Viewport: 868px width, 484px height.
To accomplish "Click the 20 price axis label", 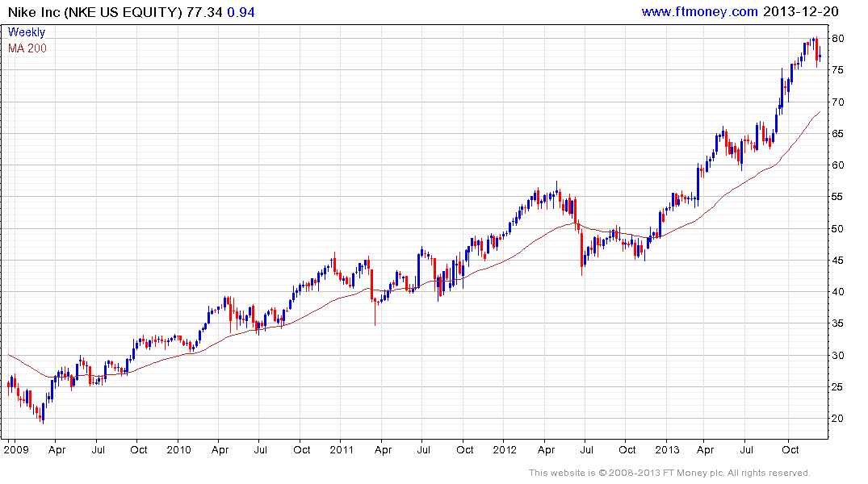I will (x=837, y=418).
